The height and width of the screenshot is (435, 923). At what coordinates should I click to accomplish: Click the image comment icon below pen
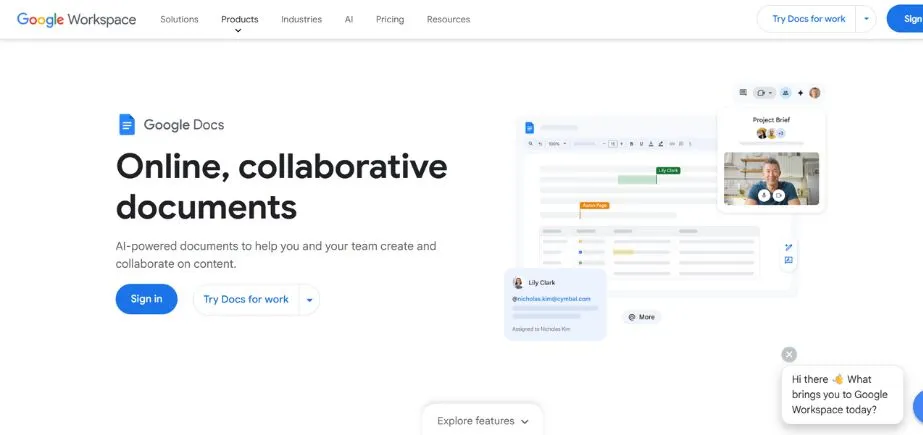(x=789, y=260)
